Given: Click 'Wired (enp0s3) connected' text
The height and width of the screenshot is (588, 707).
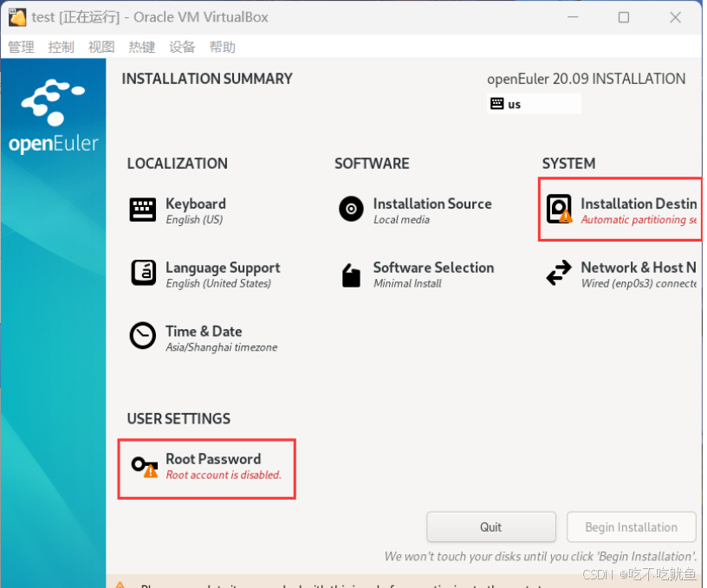Looking at the screenshot, I should point(639,283).
